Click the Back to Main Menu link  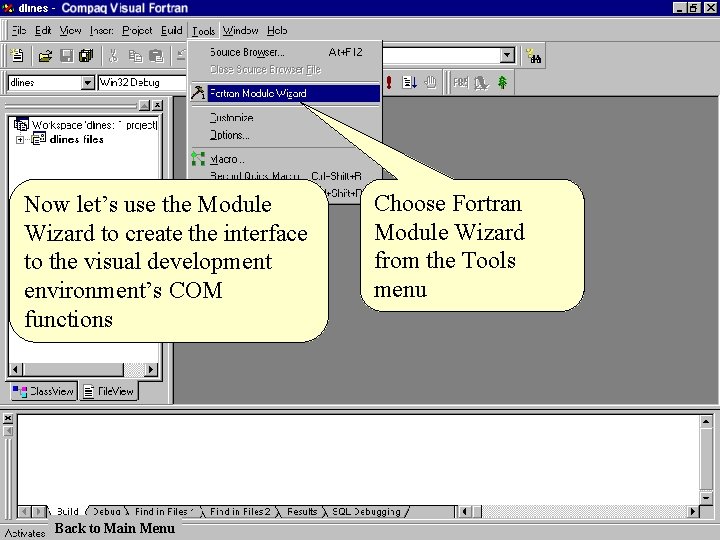[x=114, y=528]
